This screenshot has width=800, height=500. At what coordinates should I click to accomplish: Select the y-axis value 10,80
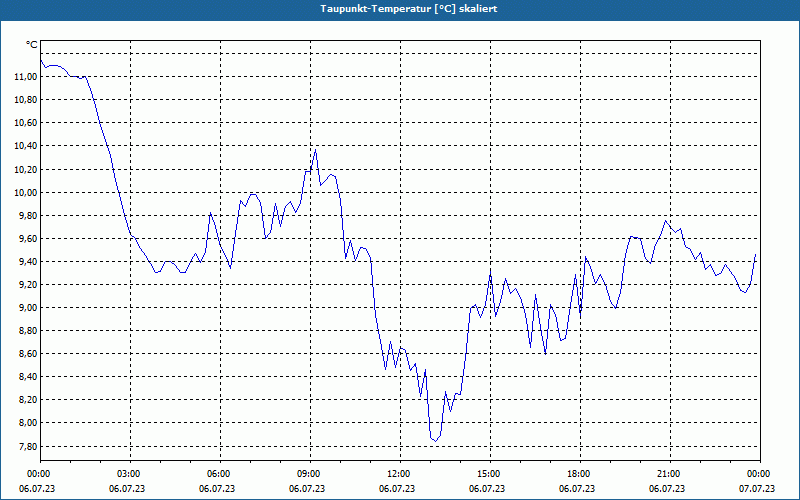click(x=25, y=99)
